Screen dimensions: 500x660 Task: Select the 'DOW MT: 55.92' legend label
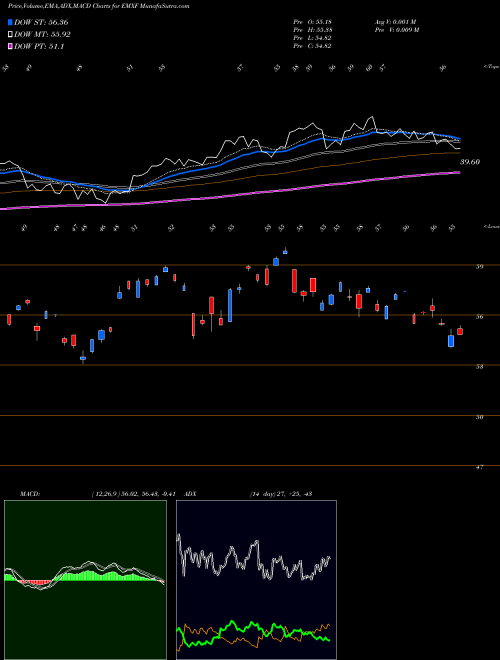[42, 35]
